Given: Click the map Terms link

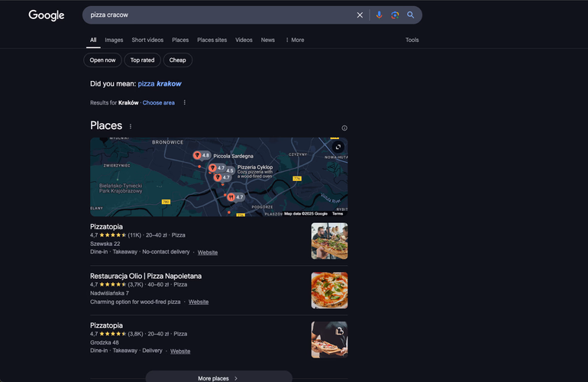Looking at the screenshot, I should [x=338, y=213].
